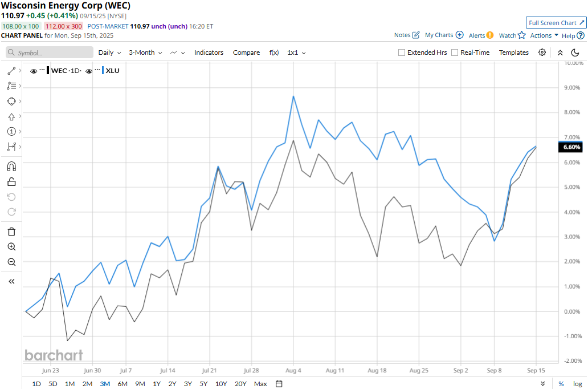Switch to dark mode moon icon

575,52
